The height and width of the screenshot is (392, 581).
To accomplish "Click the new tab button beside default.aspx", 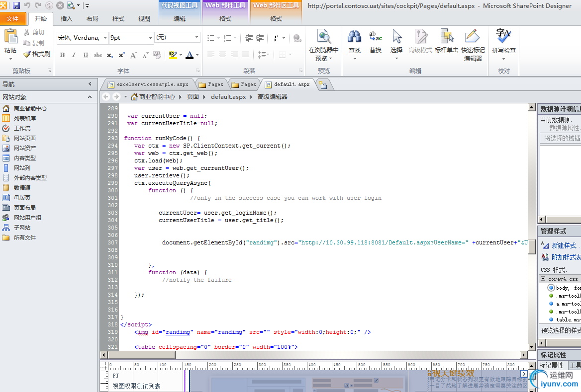I will click(x=323, y=85).
